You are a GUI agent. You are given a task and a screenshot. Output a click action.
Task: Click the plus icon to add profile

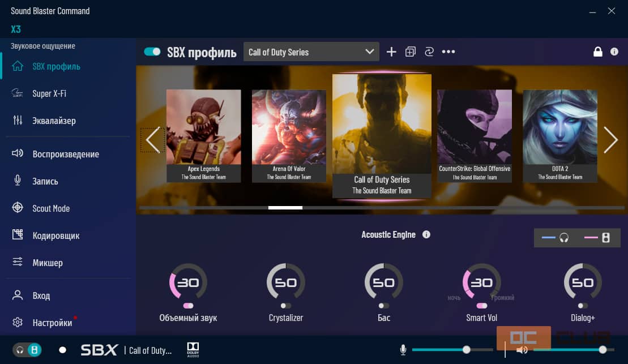391,52
